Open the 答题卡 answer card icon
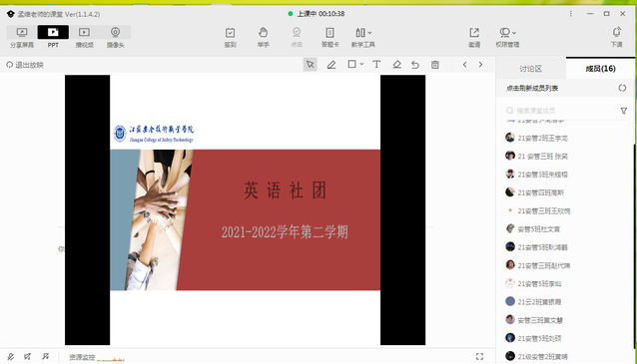 click(x=329, y=37)
